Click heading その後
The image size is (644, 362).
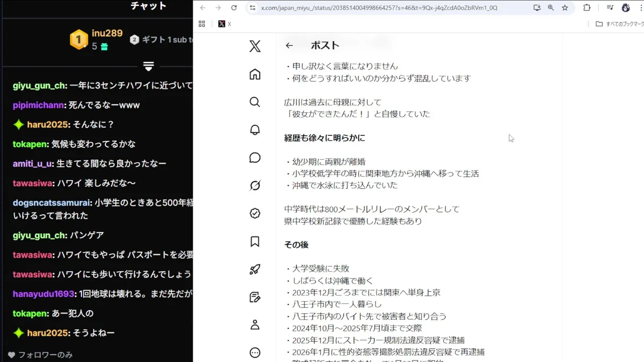296,245
